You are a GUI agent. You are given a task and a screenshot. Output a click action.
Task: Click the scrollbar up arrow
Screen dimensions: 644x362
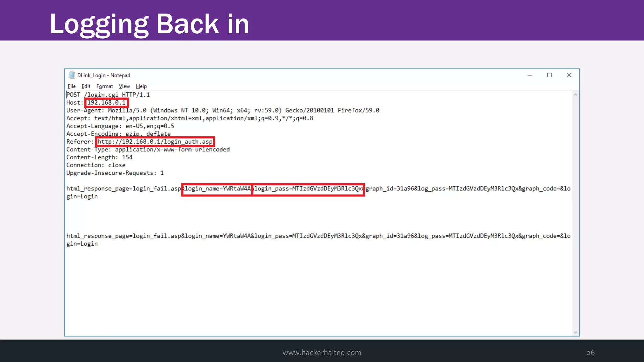[575, 95]
